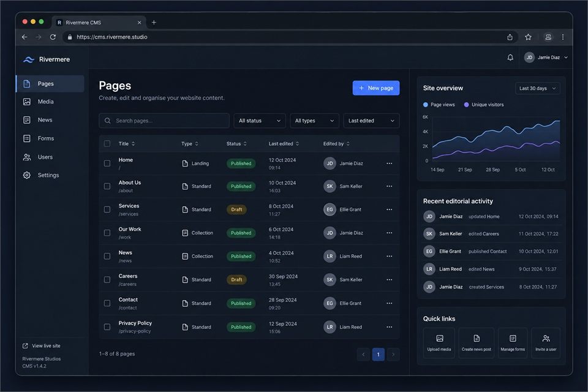Go back in browser history
This screenshot has height=392, width=588.
(24, 37)
